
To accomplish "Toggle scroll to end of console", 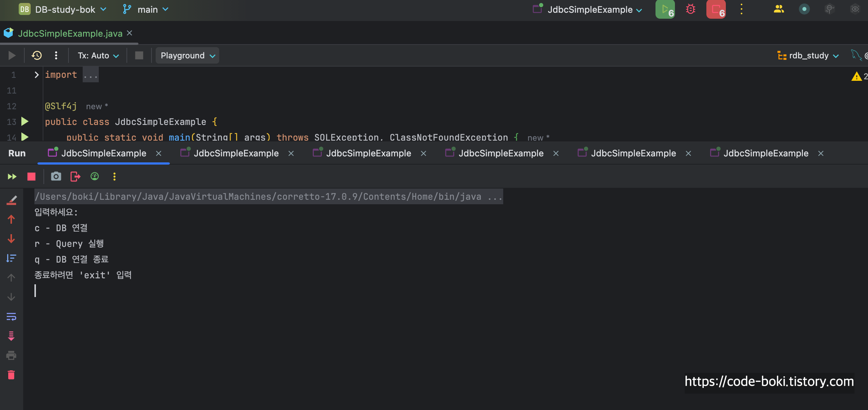I will point(11,336).
